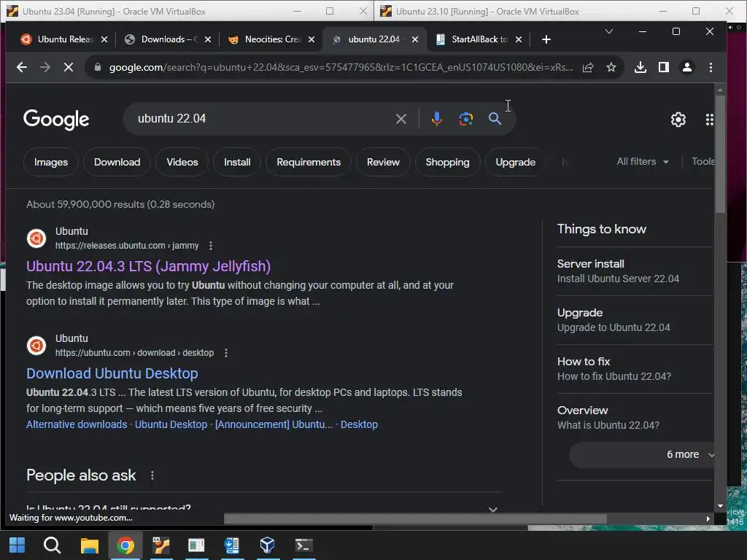Viewport: 747px width, 560px height.
Task: Open Google Lens image search icon
Action: pyautogui.click(x=465, y=119)
